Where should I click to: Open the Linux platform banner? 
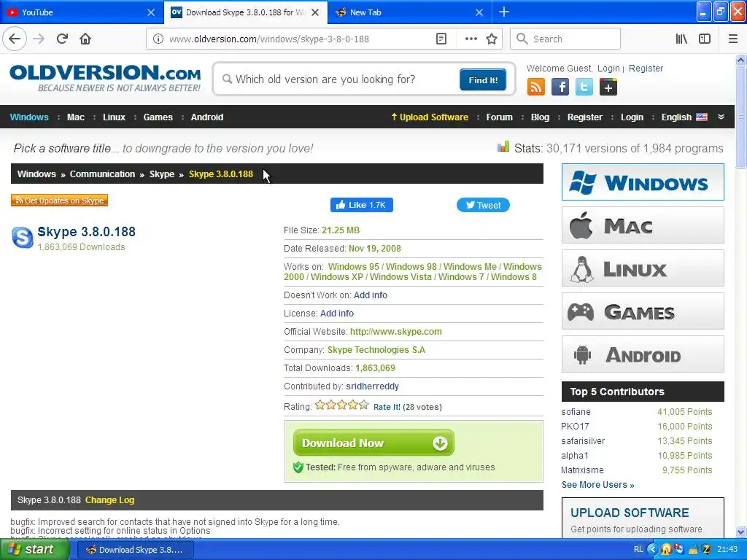[x=643, y=268]
